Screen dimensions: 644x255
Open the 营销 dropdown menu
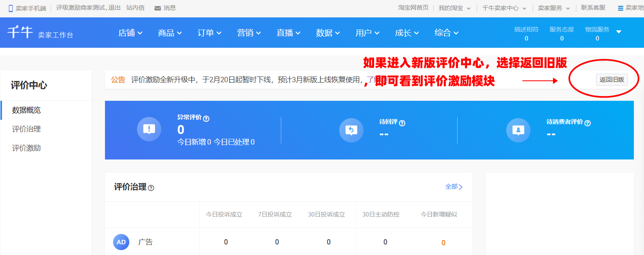click(x=249, y=33)
